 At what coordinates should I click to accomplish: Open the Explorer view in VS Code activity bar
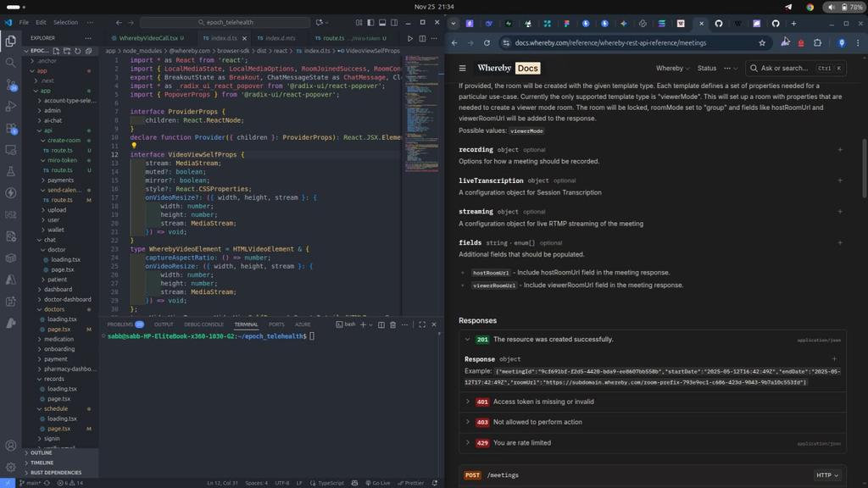point(10,41)
